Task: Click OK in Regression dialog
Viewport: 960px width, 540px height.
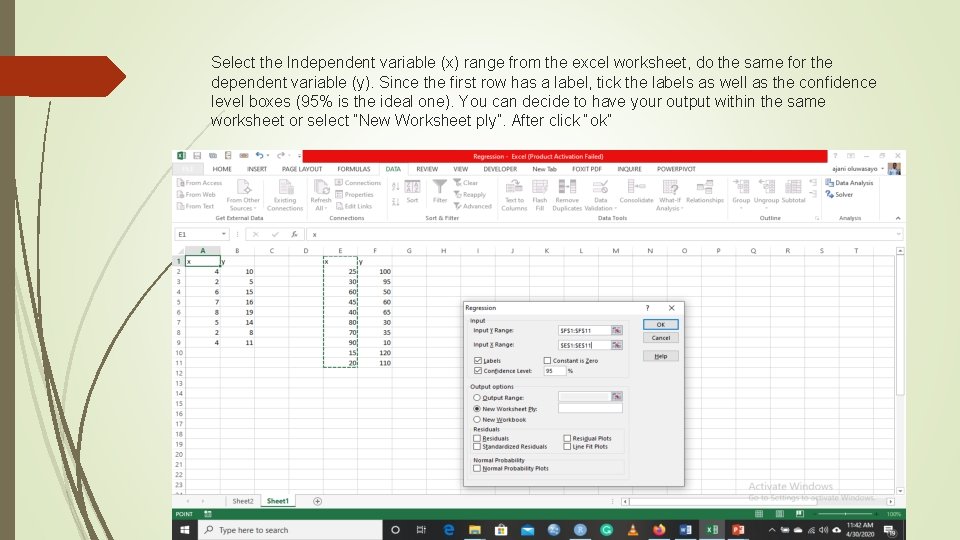Action: pos(661,324)
